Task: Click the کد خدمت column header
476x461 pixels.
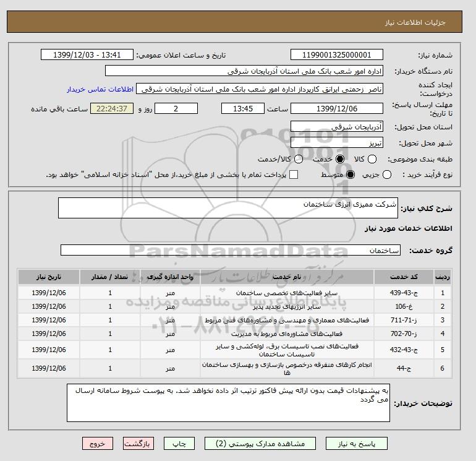Action: [x=404, y=277]
